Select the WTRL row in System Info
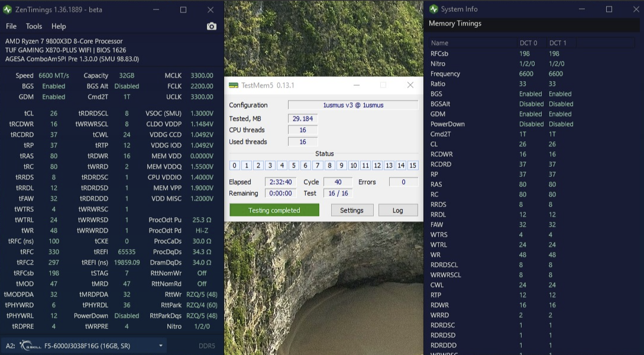Screen dimensions: 644x355 [x=532, y=245]
